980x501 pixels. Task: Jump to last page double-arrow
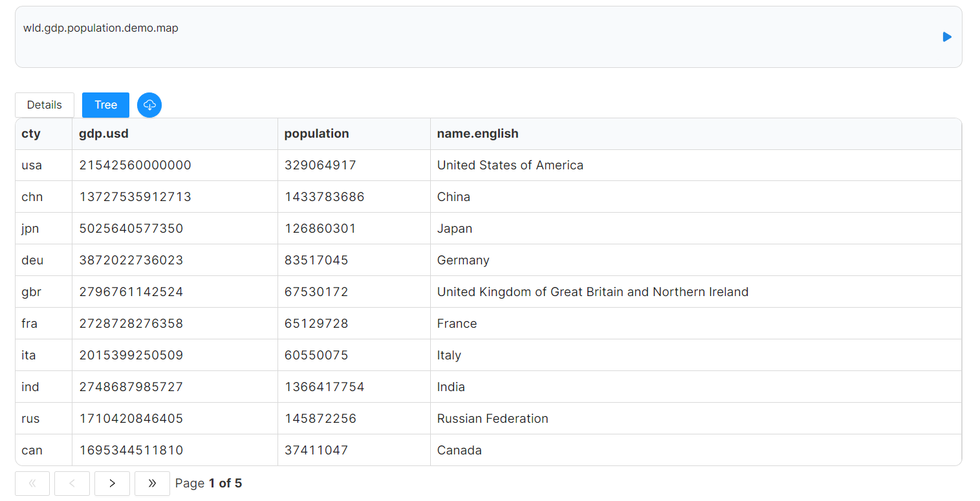(x=152, y=484)
